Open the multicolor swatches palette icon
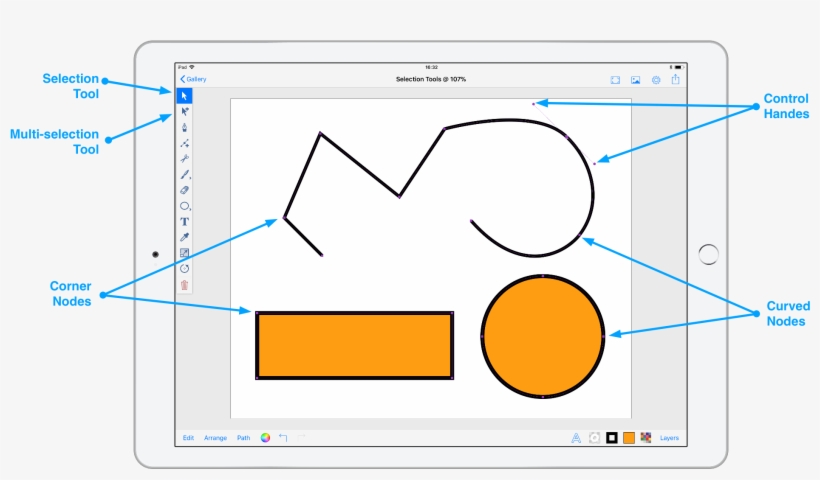Screen dimensions: 820x480 click(x=646, y=438)
